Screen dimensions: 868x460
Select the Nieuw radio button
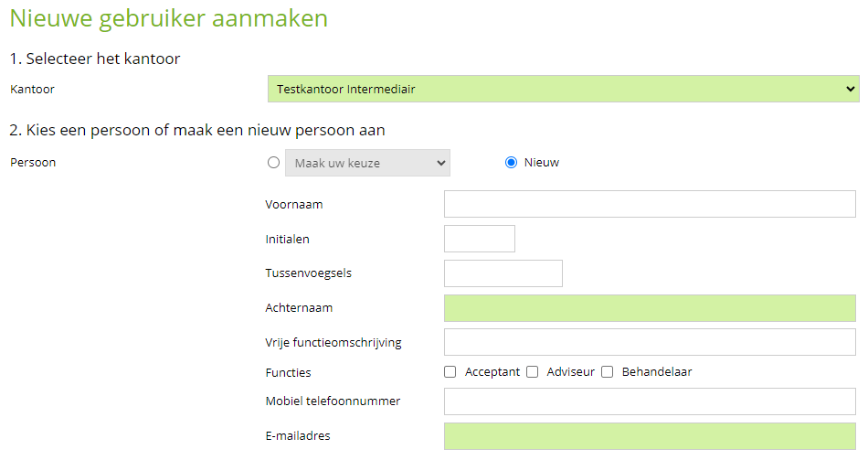click(511, 163)
